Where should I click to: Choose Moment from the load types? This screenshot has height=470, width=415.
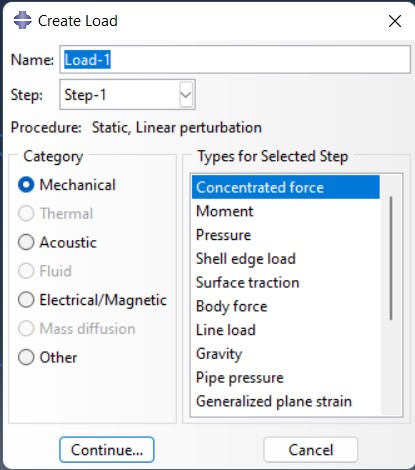[x=286, y=211]
